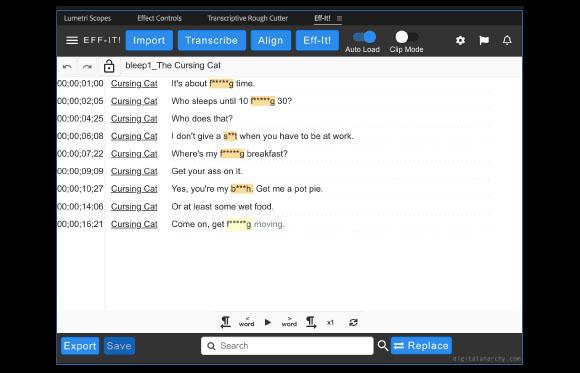Click Cursing Cat speaker at 00;00;10;27

coord(134,189)
